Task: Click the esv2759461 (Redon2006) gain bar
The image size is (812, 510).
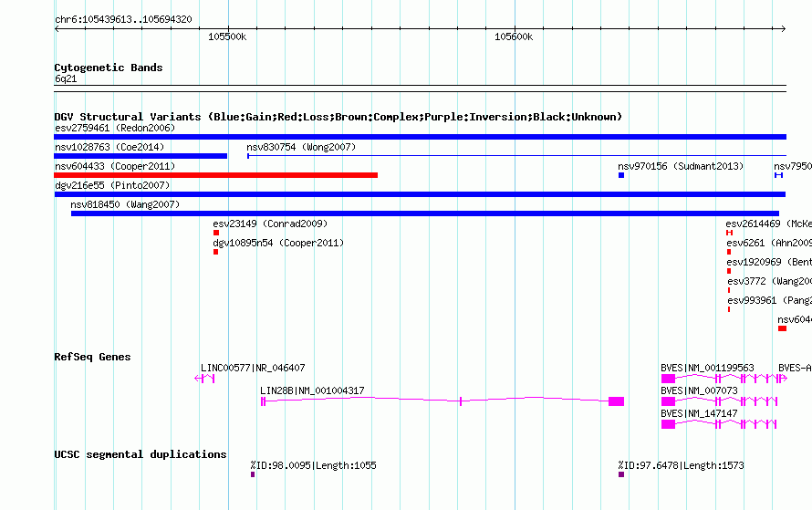Action: coord(420,137)
